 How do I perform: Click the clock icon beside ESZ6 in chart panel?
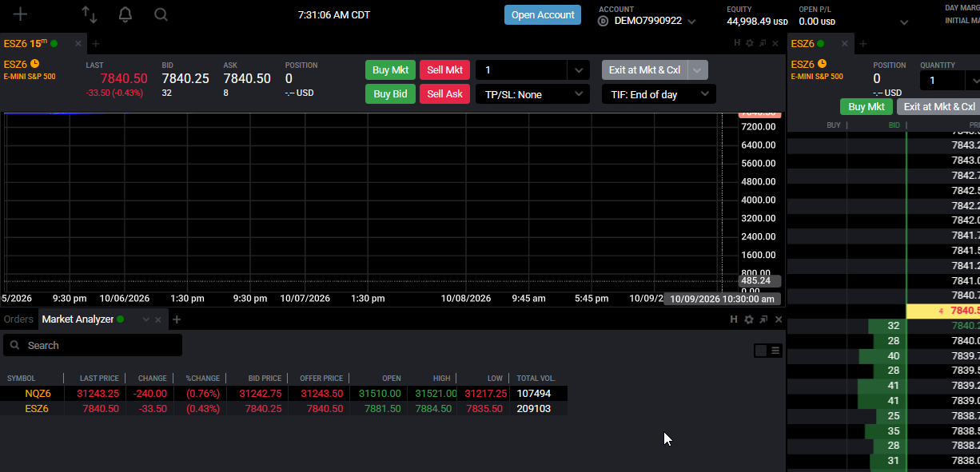tap(34, 64)
